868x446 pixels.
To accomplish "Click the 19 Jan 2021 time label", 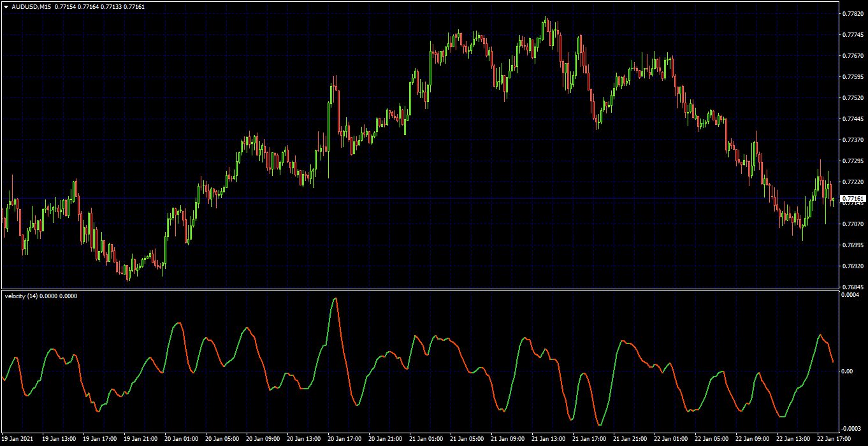I will pyautogui.click(x=17, y=439).
